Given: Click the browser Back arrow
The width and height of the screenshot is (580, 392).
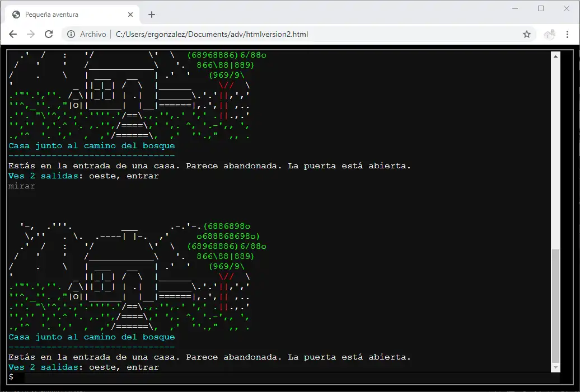Looking at the screenshot, I should point(13,34).
